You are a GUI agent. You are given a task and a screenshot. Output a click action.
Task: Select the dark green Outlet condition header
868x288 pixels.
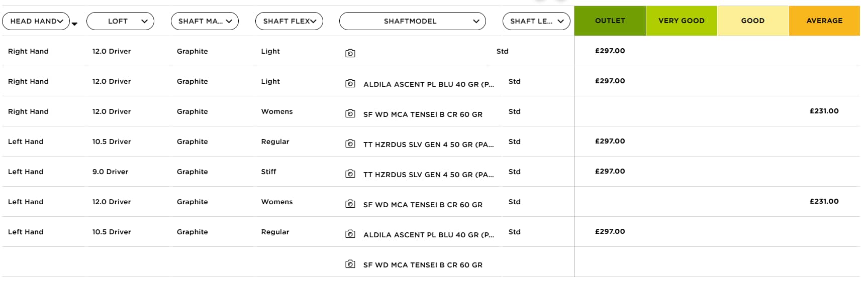click(610, 21)
